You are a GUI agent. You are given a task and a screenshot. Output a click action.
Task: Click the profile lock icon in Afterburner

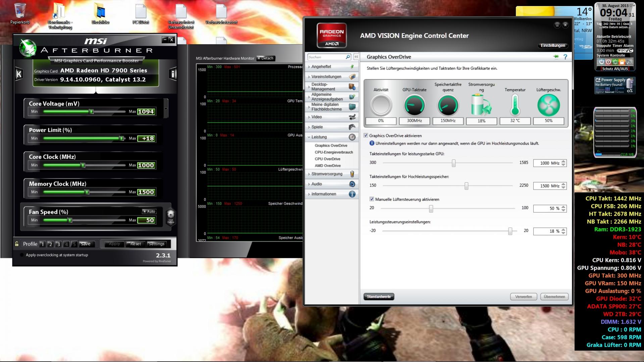(16, 244)
